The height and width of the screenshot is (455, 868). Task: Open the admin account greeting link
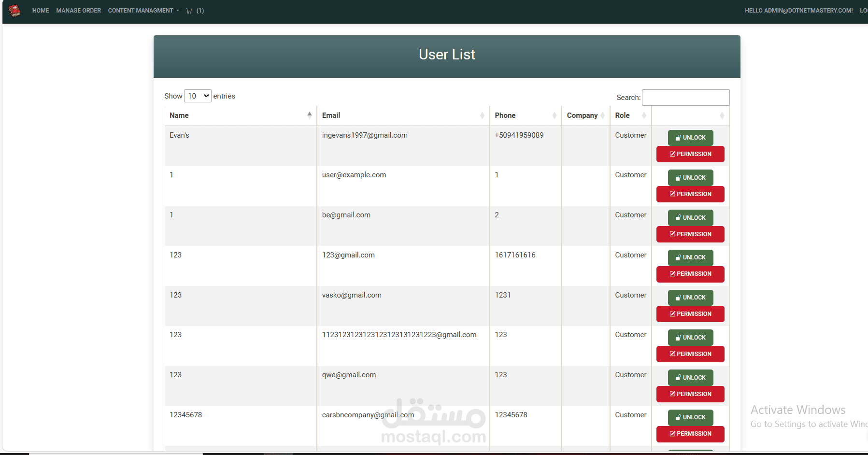pyautogui.click(x=798, y=11)
